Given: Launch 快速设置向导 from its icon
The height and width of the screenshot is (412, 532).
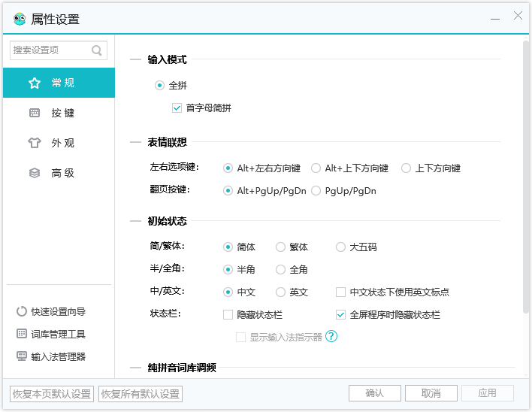Looking at the screenshot, I should point(21,311).
